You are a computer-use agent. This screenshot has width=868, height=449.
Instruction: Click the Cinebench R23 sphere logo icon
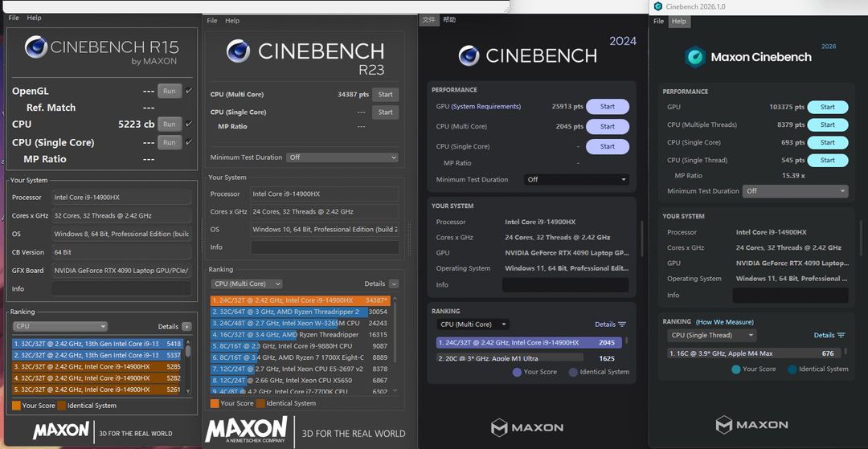[x=238, y=51]
